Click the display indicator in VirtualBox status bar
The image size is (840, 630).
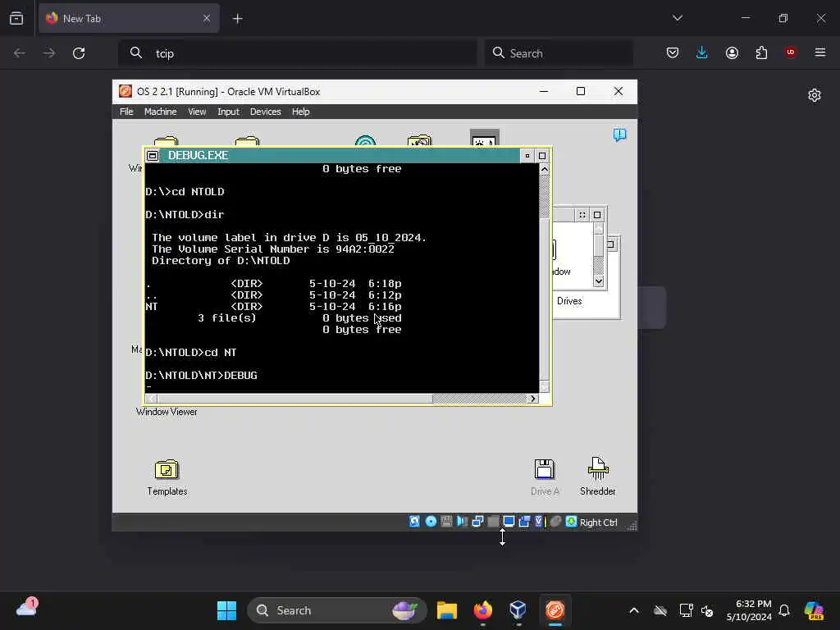(x=509, y=522)
